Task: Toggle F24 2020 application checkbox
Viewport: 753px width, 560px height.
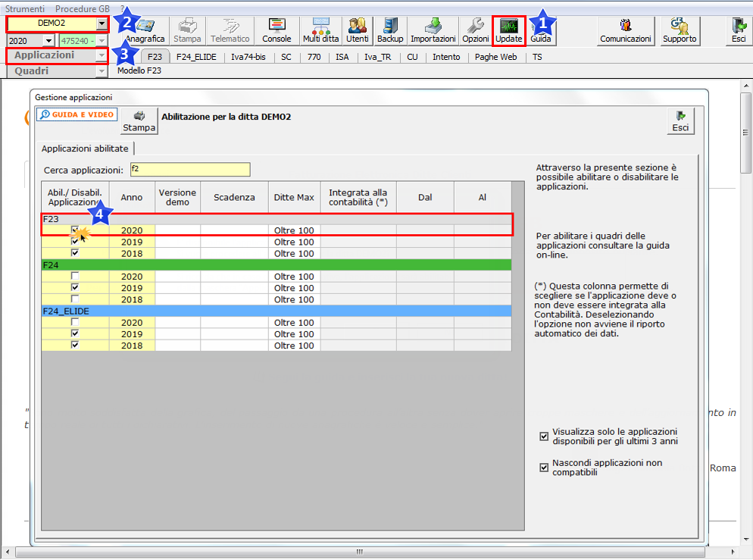Action: pyautogui.click(x=75, y=277)
